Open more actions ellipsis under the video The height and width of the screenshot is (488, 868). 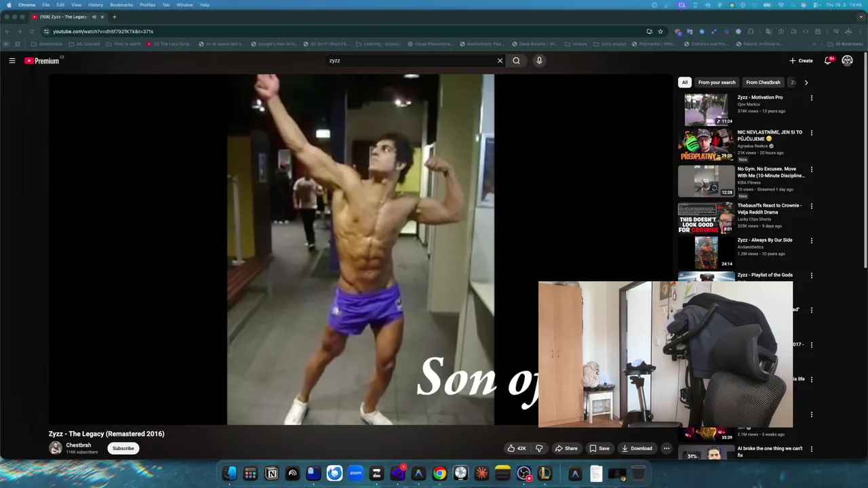coord(666,448)
